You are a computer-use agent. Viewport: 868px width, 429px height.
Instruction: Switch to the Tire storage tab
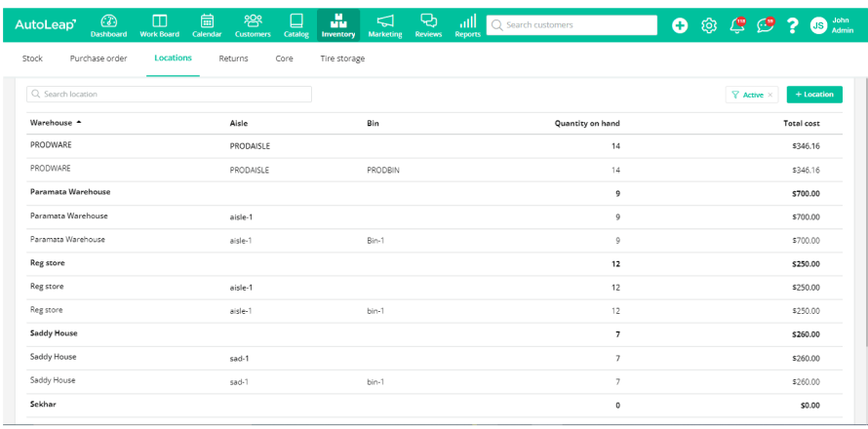pos(342,58)
